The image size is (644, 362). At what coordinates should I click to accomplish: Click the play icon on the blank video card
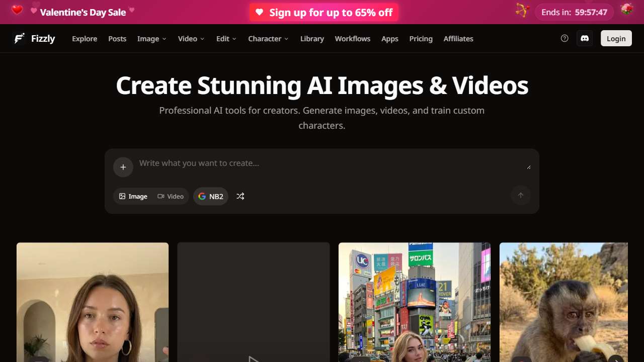(x=254, y=358)
